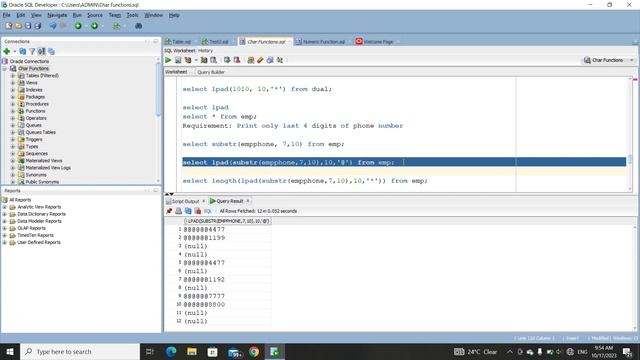Click the green Back navigation icon

coord(78,26)
